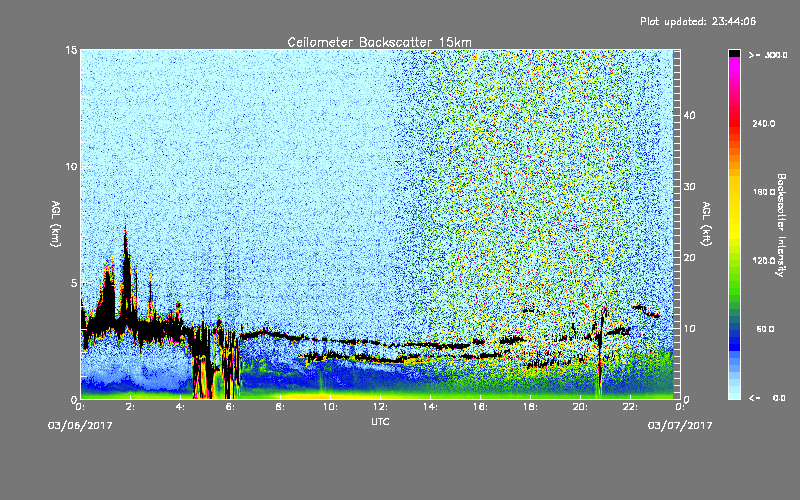Click the left 'AGL (km)' axis label

(56, 224)
